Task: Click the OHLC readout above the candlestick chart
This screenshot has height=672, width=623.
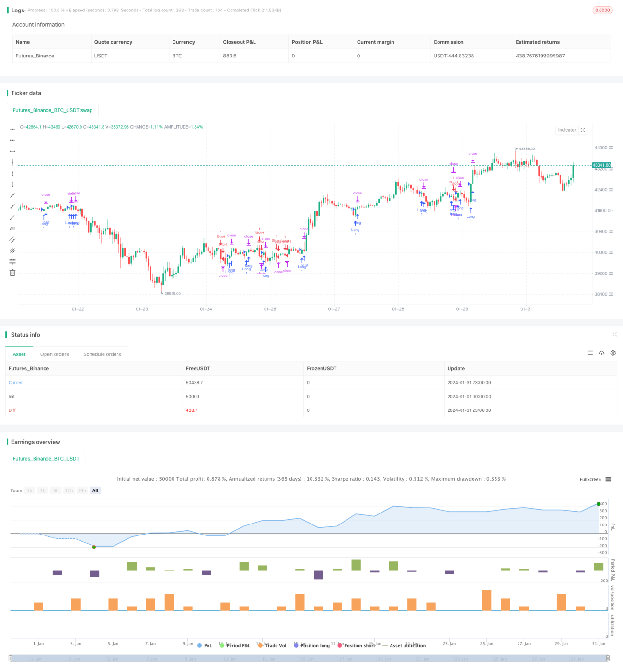Action: click(112, 127)
